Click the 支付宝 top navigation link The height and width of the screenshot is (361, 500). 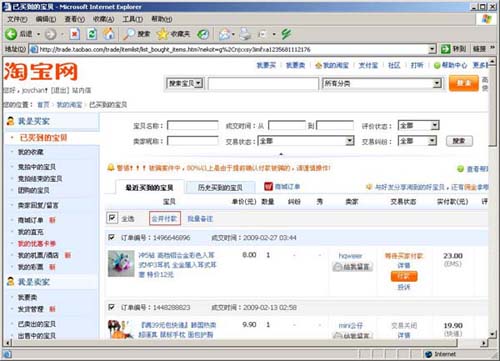coord(368,65)
